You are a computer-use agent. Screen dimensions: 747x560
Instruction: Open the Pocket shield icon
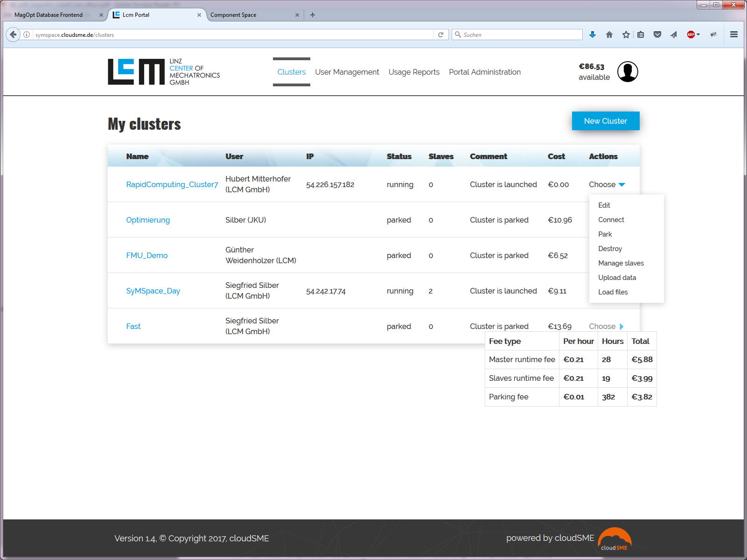click(x=657, y=35)
